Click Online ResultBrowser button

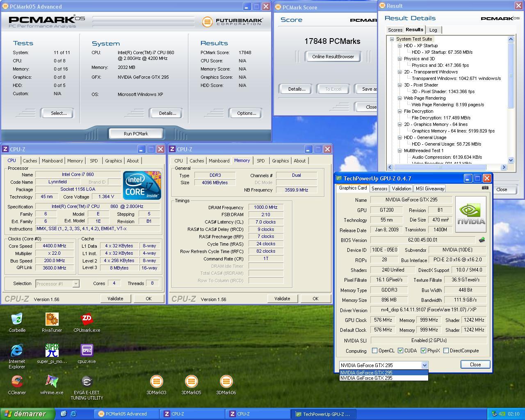click(x=333, y=57)
